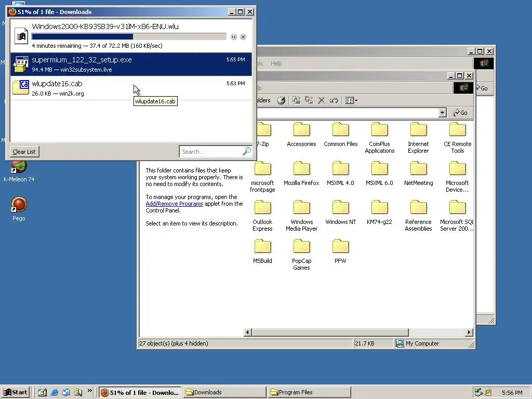Switch to Downloads folder taskbar button
Image resolution: width=532 pixels, height=399 pixels.
(225, 392)
